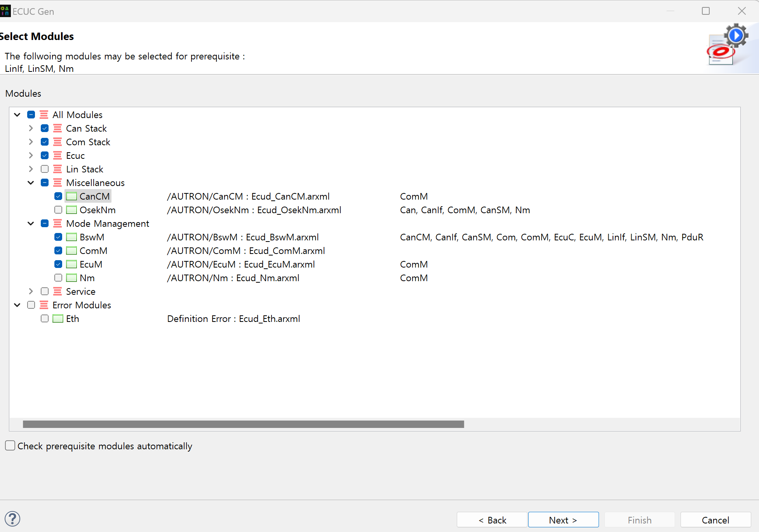Image resolution: width=759 pixels, height=532 pixels.
Task: Click the horizontal scrollbar thumb in Modules tree
Action: point(244,424)
